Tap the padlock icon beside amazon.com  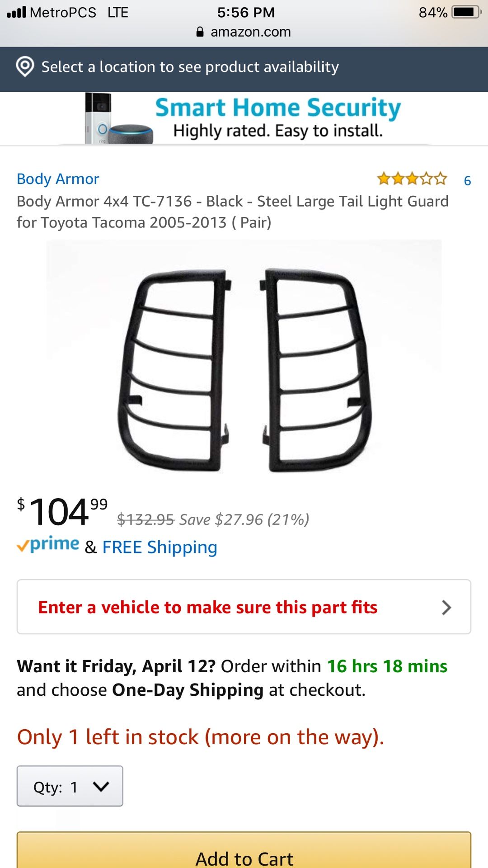click(x=200, y=32)
